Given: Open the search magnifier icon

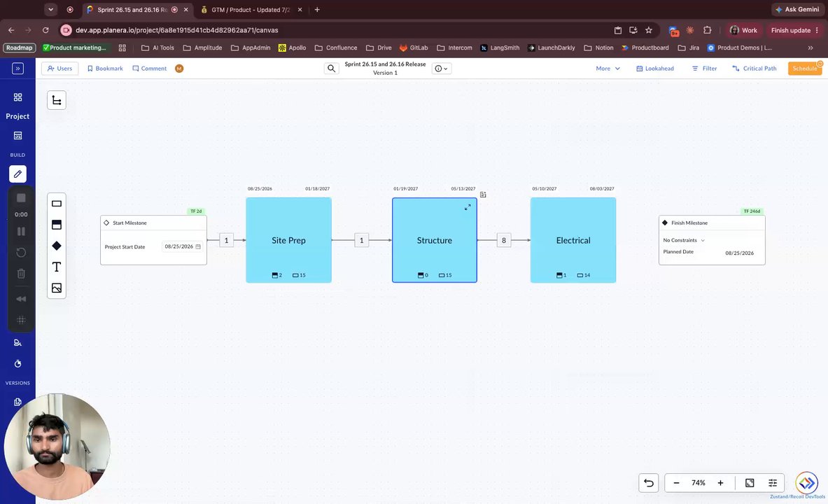Looking at the screenshot, I should coord(331,68).
